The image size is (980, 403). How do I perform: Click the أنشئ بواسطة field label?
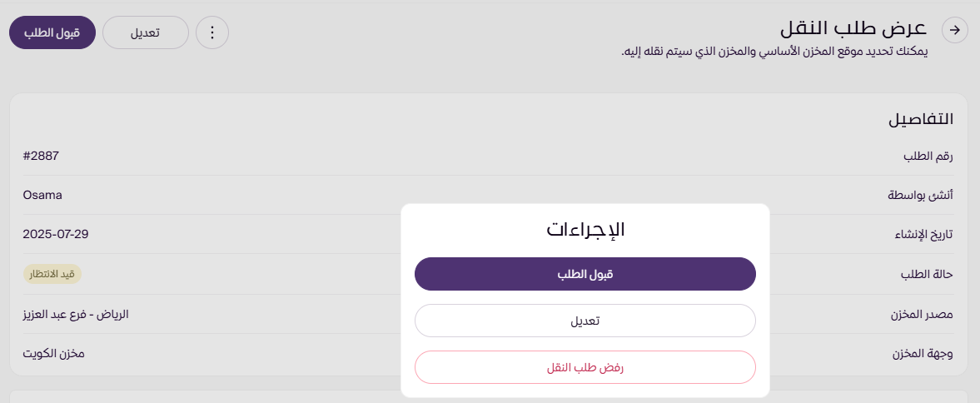pyautogui.click(x=921, y=196)
